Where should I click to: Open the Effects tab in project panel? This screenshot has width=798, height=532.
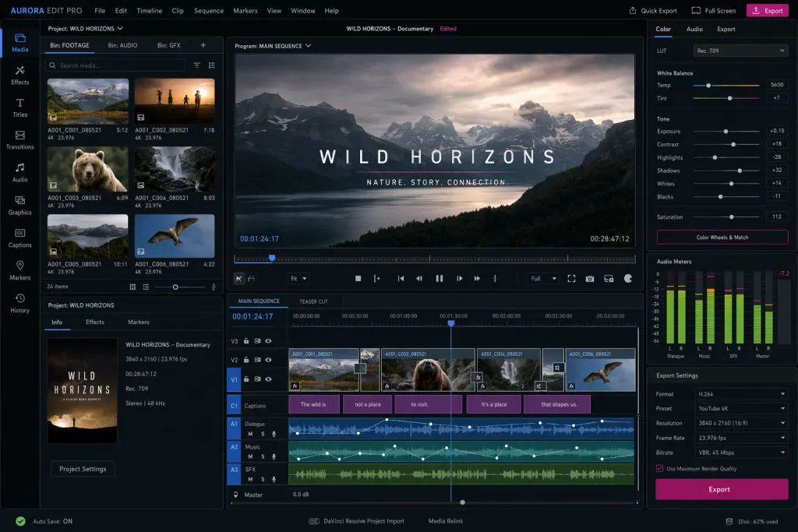coord(94,322)
